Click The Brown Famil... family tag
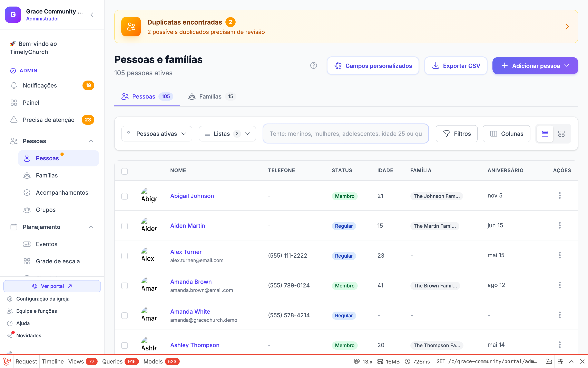588x368 pixels. (435, 286)
